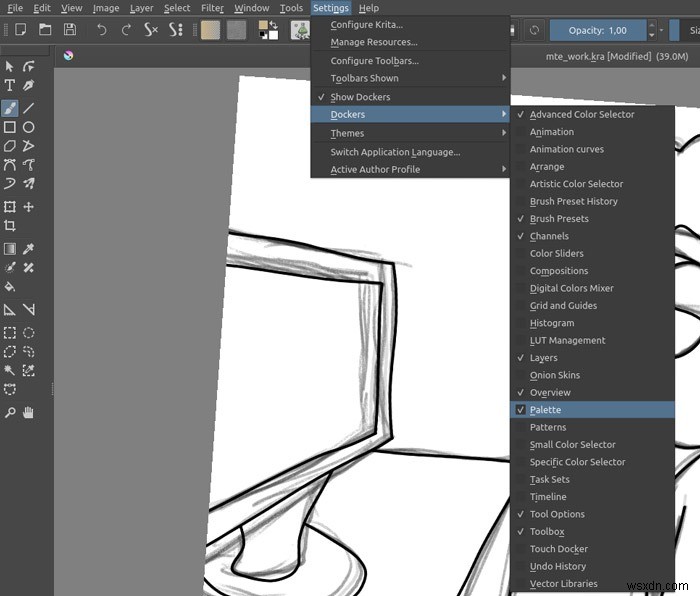The image size is (700, 596).
Task: Toggle Show Dockers option
Action: point(410,97)
